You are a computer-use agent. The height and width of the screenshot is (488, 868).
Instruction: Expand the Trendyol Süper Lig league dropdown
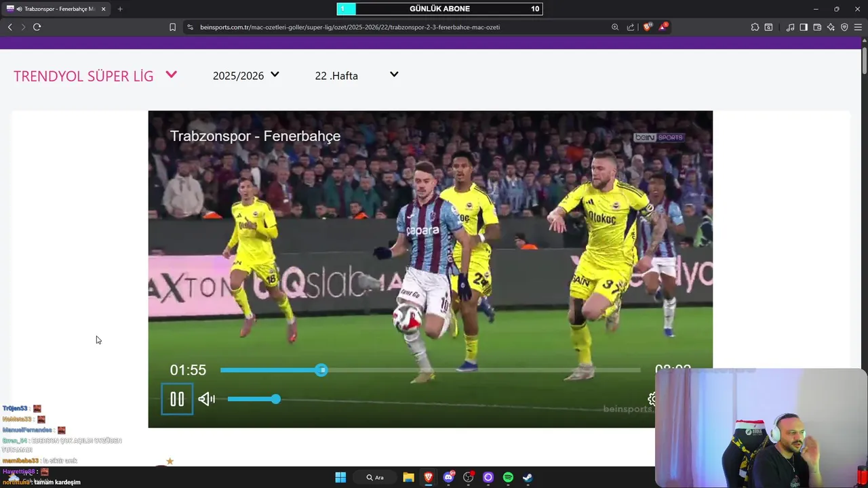95,76
